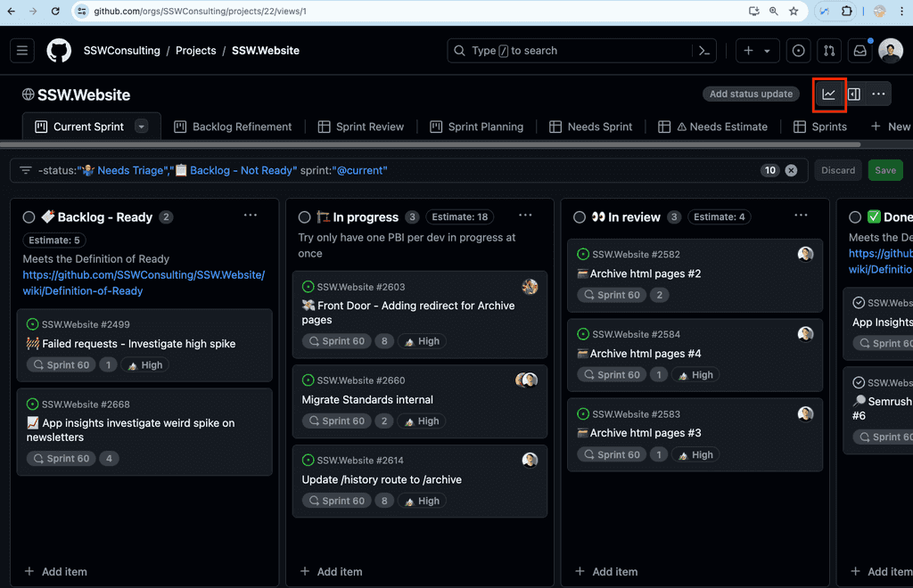This screenshot has width=913, height=588.
Task: Open your profile avatar menu
Action: click(890, 50)
